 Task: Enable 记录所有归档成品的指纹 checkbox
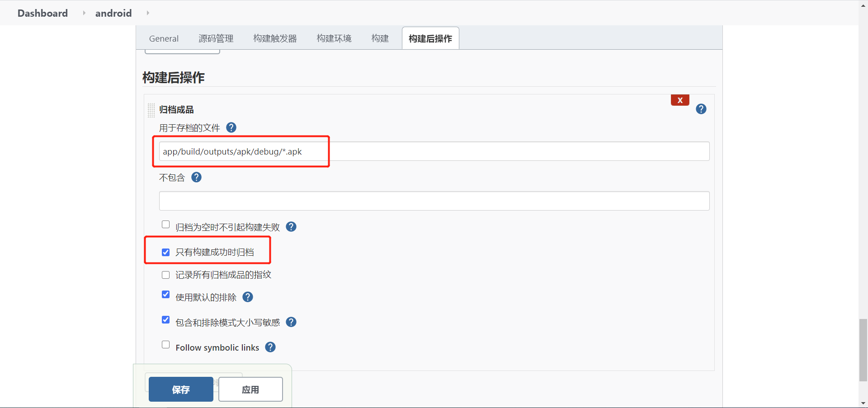point(166,275)
